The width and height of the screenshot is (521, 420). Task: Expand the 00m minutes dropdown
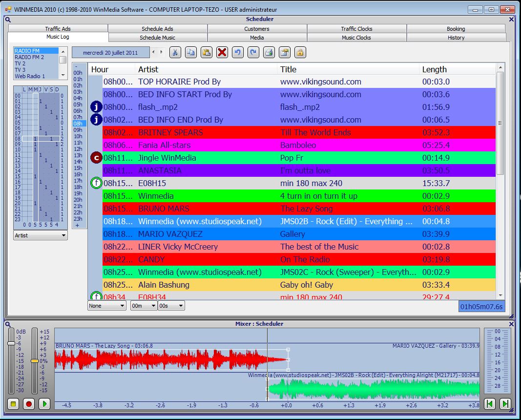coord(144,306)
